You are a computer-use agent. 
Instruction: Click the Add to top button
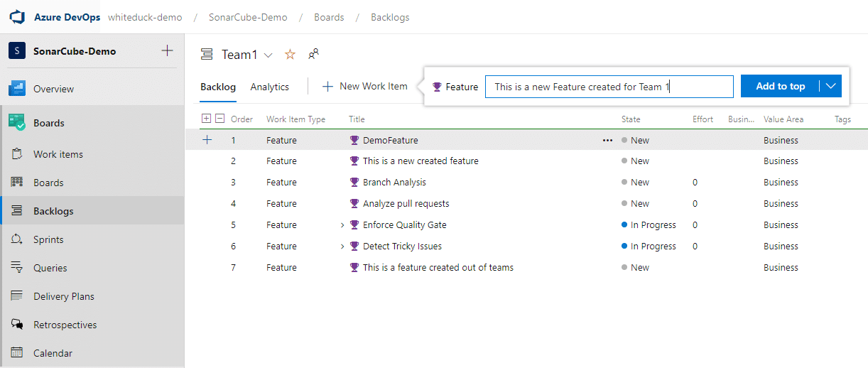[x=780, y=86]
